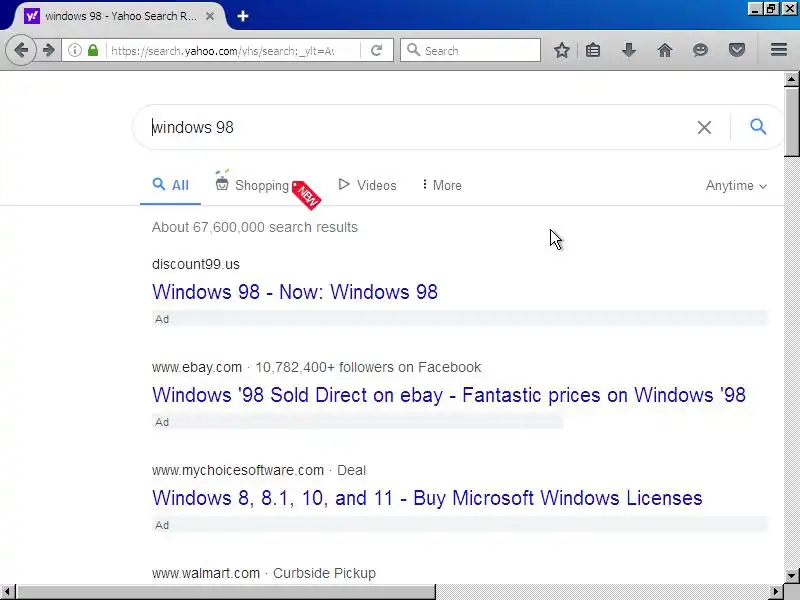Go forward using the forward arrow
This screenshot has width=800, height=600.
click(48, 50)
